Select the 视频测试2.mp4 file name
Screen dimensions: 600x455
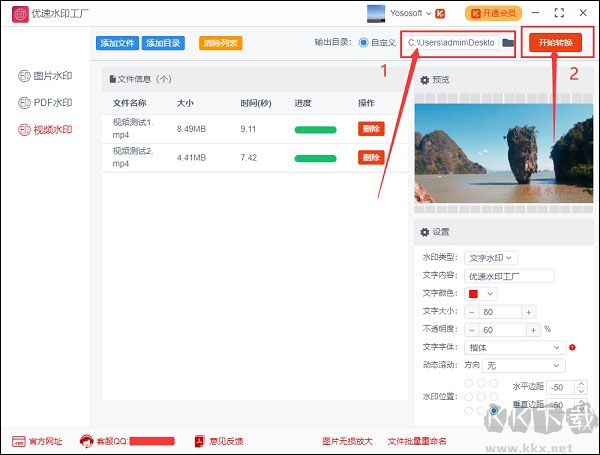point(133,157)
